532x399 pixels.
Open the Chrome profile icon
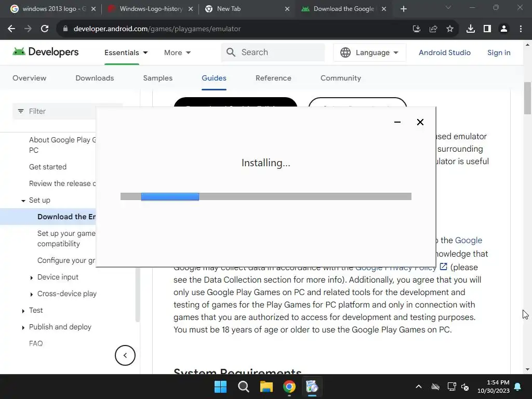tap(504, 29)
